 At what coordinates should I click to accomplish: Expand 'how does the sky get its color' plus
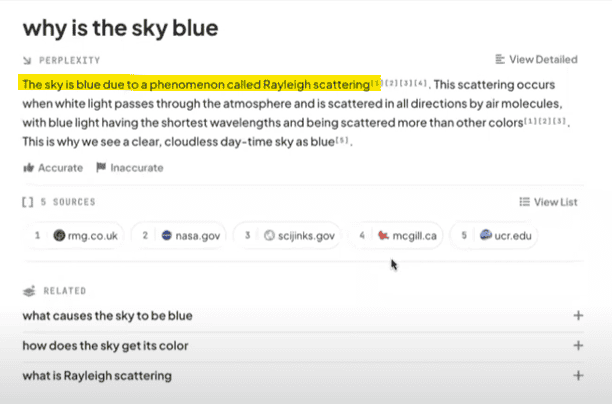pyautogui.click(x=578, y=345)
